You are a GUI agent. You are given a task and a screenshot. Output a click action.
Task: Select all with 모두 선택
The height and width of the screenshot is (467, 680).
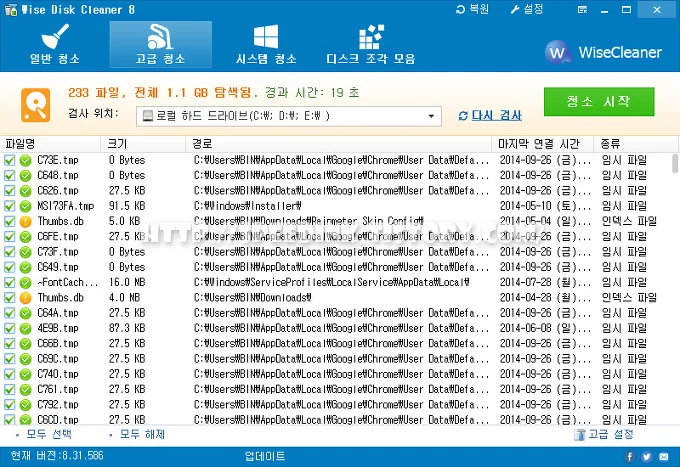click(x=49, y=434)
